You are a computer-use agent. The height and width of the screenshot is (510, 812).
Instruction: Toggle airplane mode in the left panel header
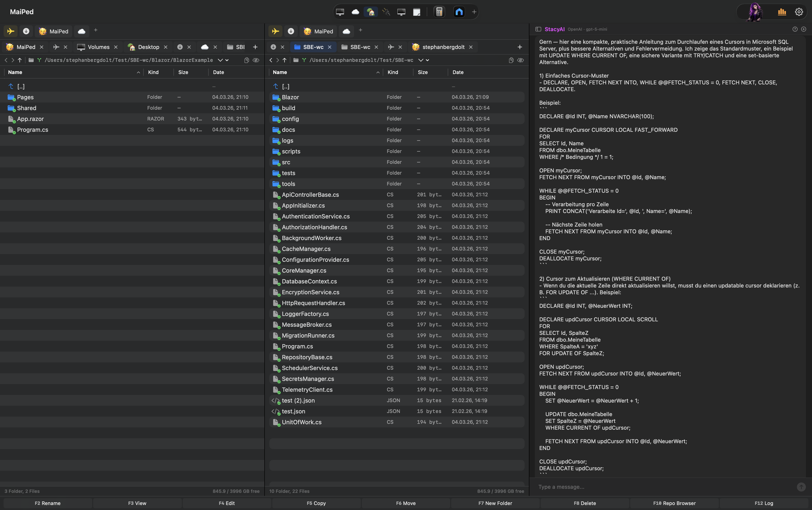[10, 31]
